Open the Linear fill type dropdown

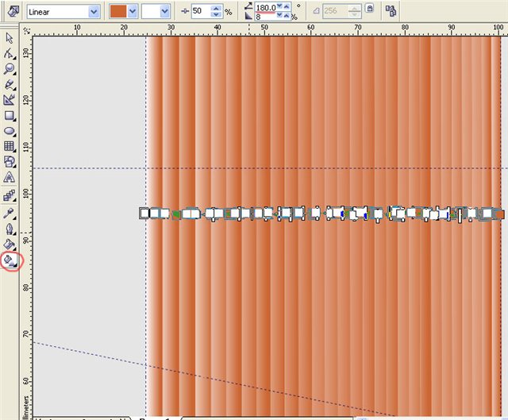[x=94, y=12]
